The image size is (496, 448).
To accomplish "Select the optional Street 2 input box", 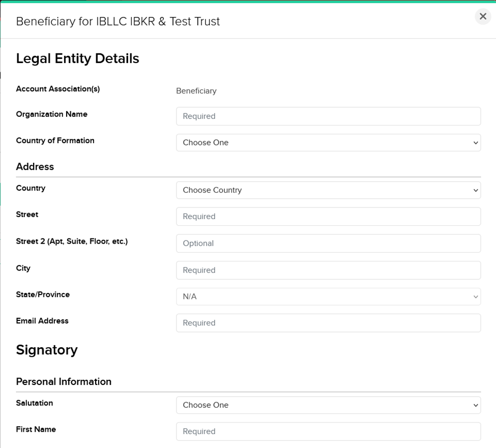I will click(x=328, y=243).
